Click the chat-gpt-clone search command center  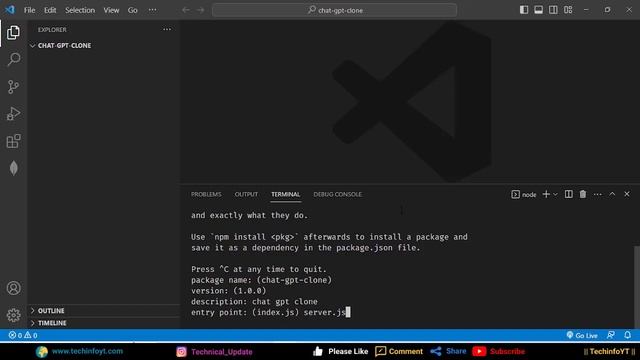coord(334,10)
